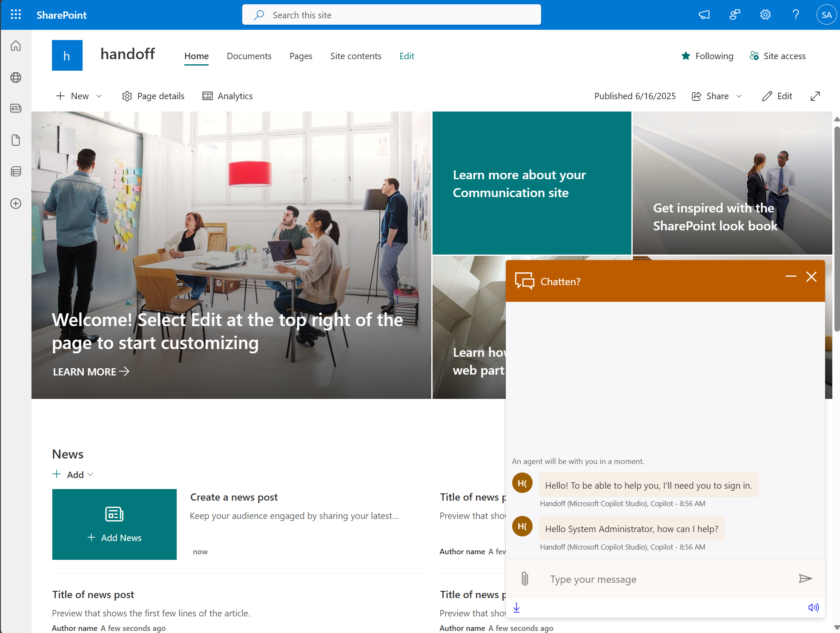Click the search magnifier icon
The width and height of the screenshot is (840, 633).
(258, 15)
